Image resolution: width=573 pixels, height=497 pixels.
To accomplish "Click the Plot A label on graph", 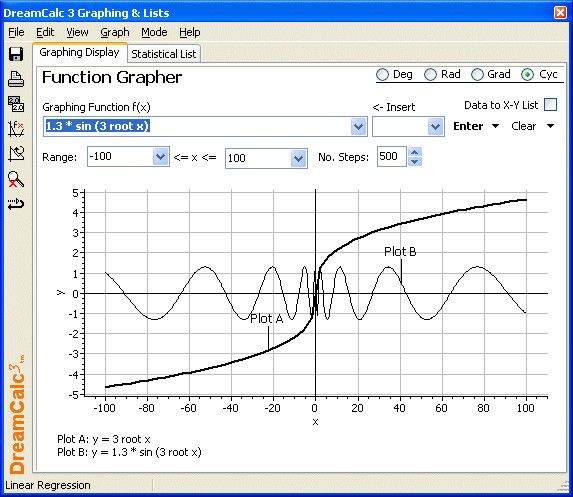I will pos(267,319).
